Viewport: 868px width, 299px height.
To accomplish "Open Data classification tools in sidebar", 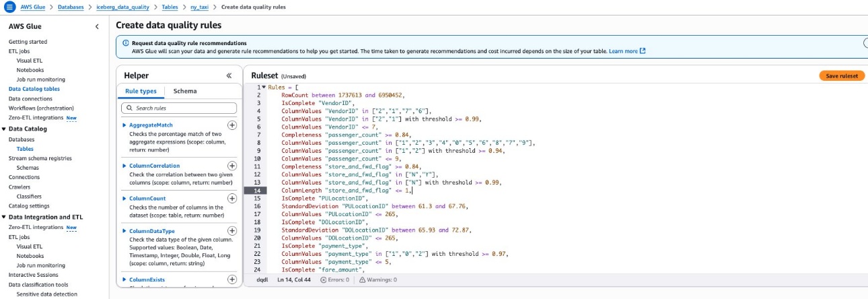I will 38,284.
